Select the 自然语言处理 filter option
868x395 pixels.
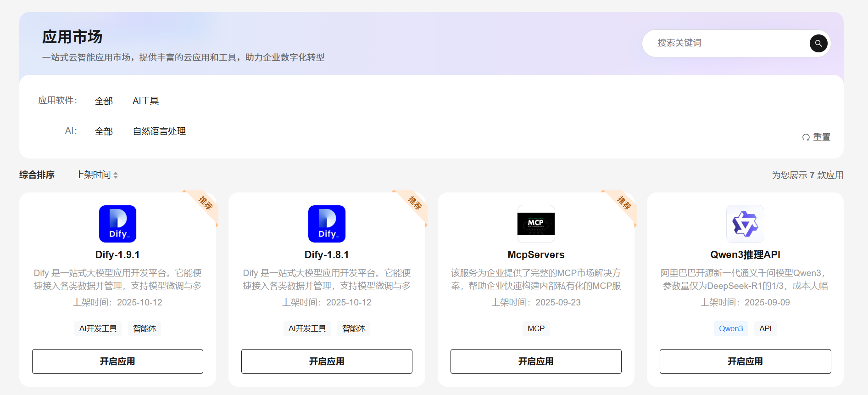pos(159,131)
